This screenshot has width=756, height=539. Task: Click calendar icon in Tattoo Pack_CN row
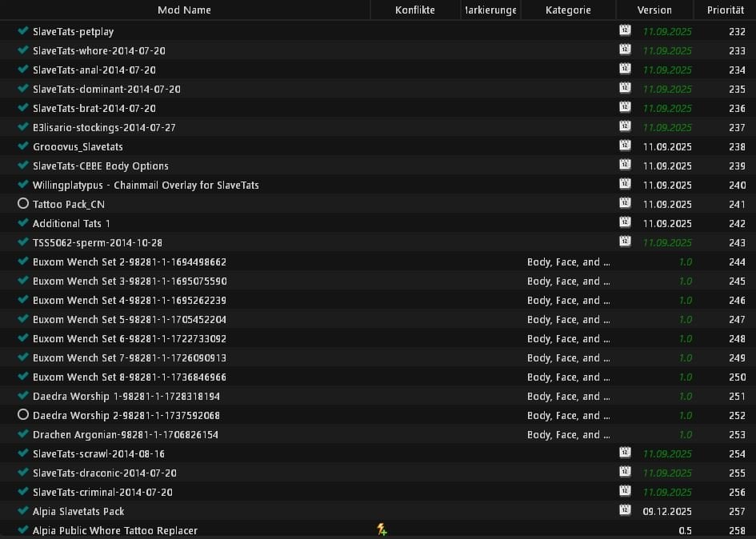tap(625, 203)
